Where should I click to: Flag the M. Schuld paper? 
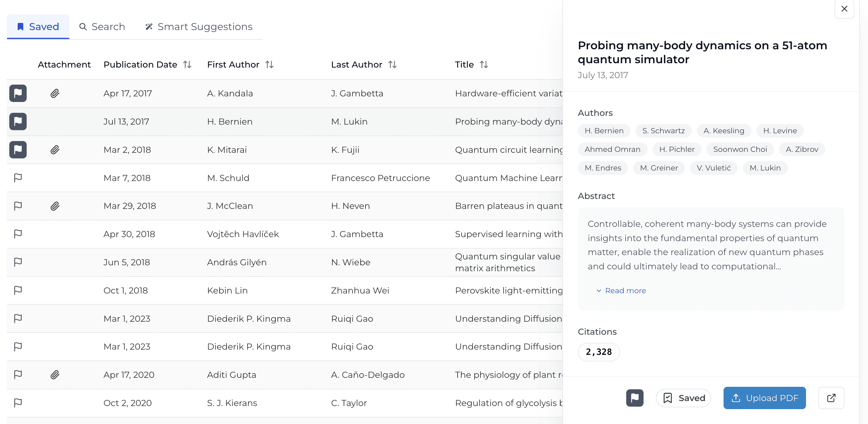pyautogui.click(x=18, y=178)
